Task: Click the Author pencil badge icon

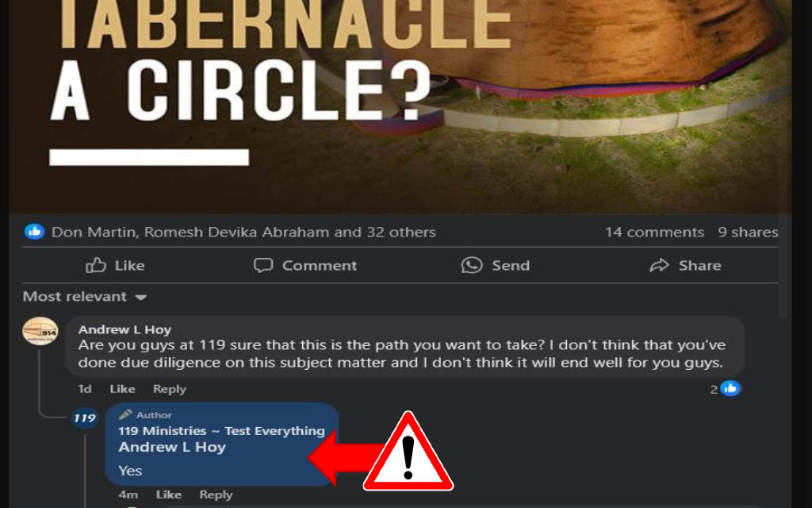Action: pos(124,414)
